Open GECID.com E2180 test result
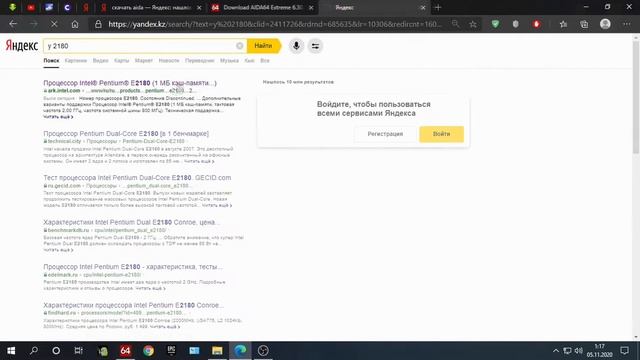 (x=137, y=178)
